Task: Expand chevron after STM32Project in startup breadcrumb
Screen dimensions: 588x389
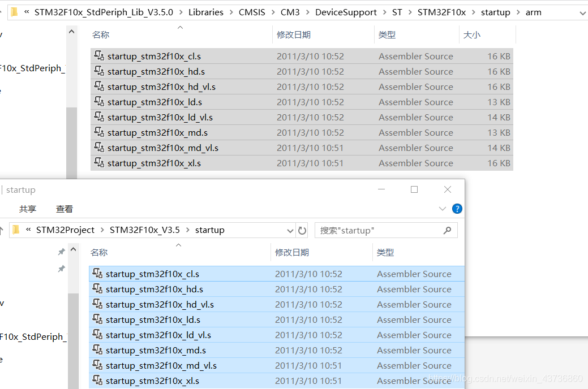Action: pos(102,230)
